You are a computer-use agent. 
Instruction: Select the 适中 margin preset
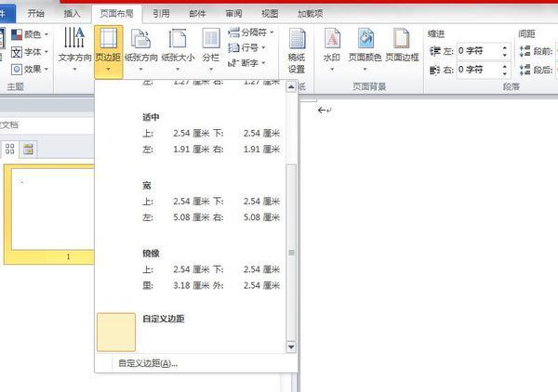[x=195, y=133]
